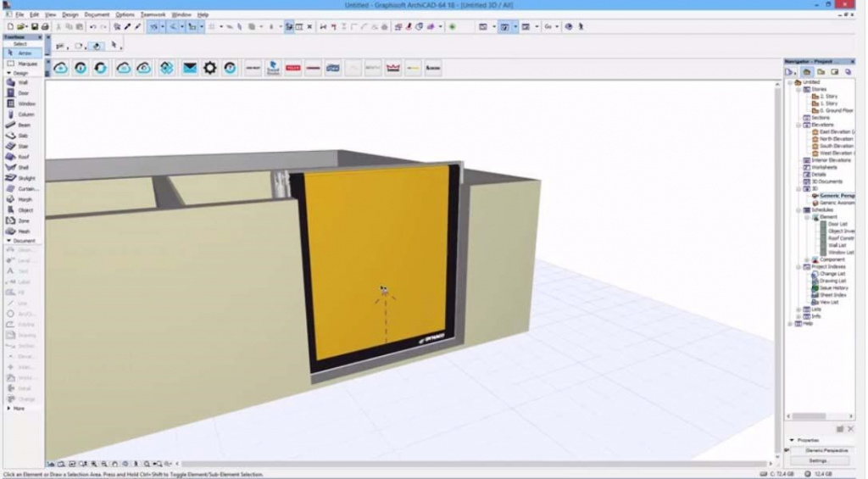Image resolution: width=868 pixels, height=479 pixels.
Task: Click Settings button in Navigator properties
Action: click(x=818, y=460)
